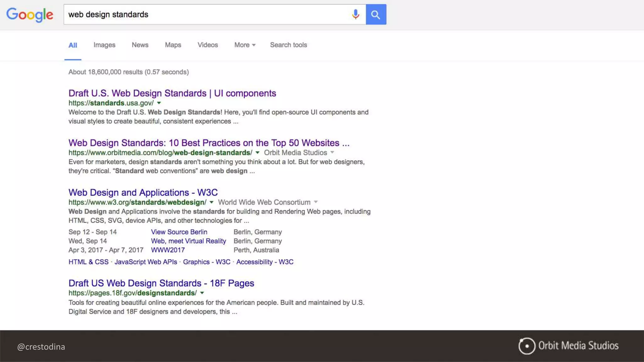Open Web Design and Applications - W3C result
This screenshot has height=362, width=644.
(x=143, y=193)
